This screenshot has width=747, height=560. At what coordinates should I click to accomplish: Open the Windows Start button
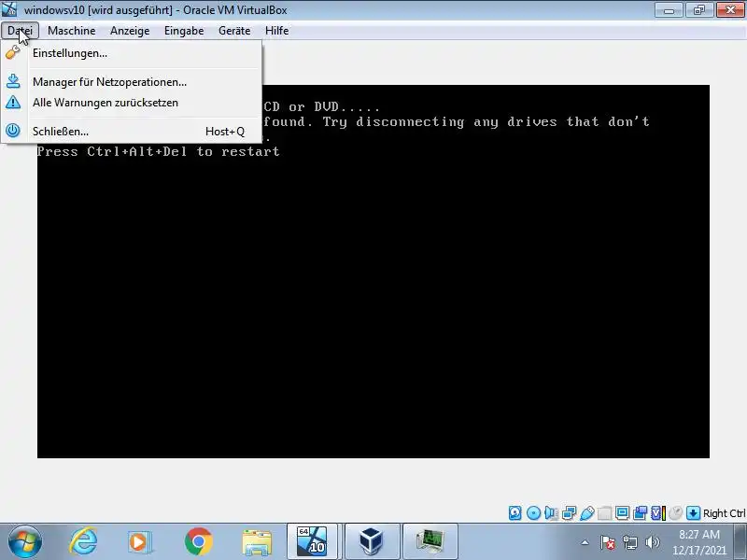click(25, 542)
